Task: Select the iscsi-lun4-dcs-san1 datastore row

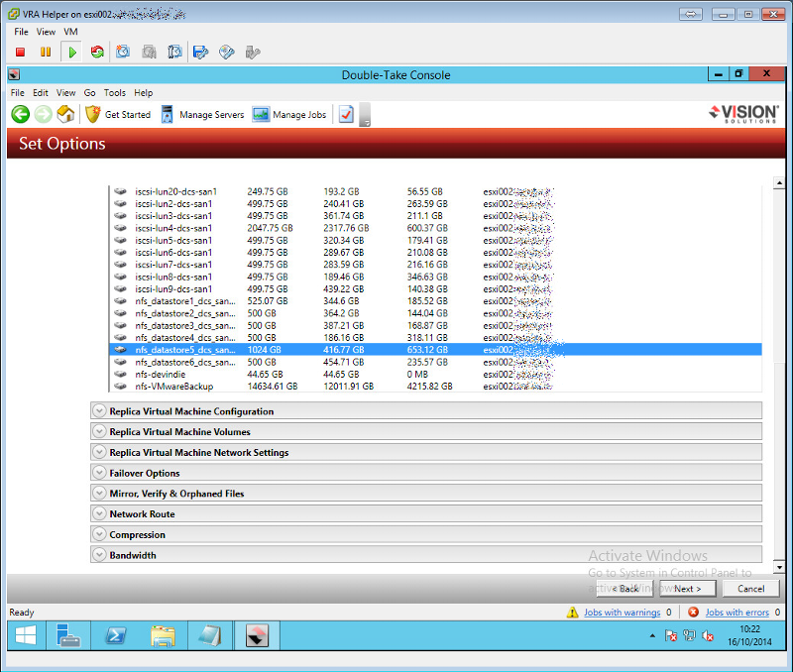Action: (x=435, y=228)
